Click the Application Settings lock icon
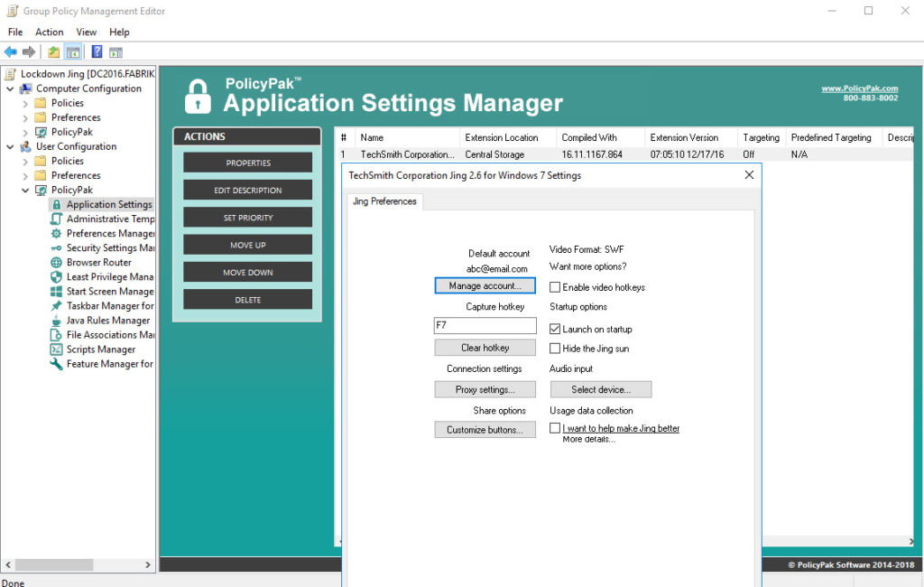 click(57, 205)
